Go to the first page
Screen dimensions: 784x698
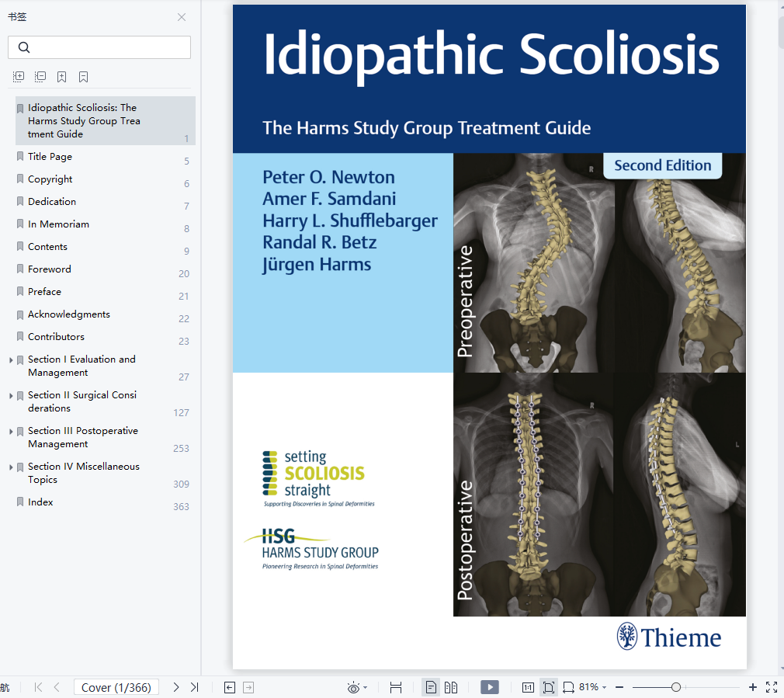click(x=39, y=687)
